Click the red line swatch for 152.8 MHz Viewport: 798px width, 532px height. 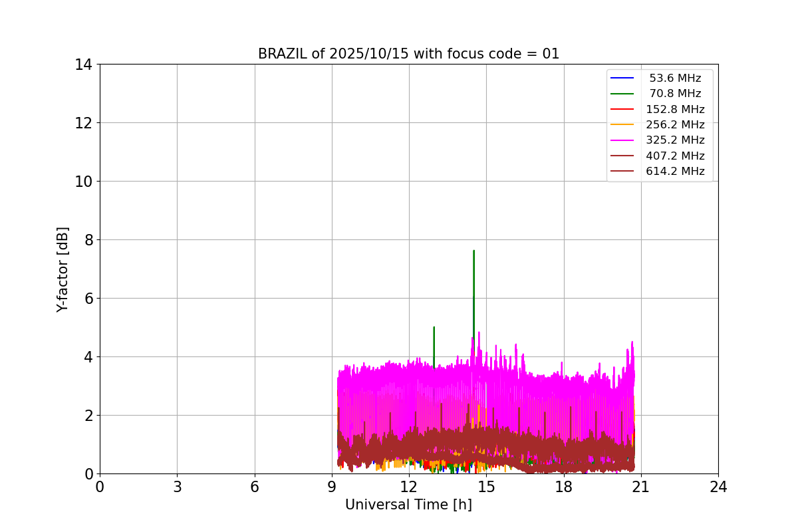[622, 109]
